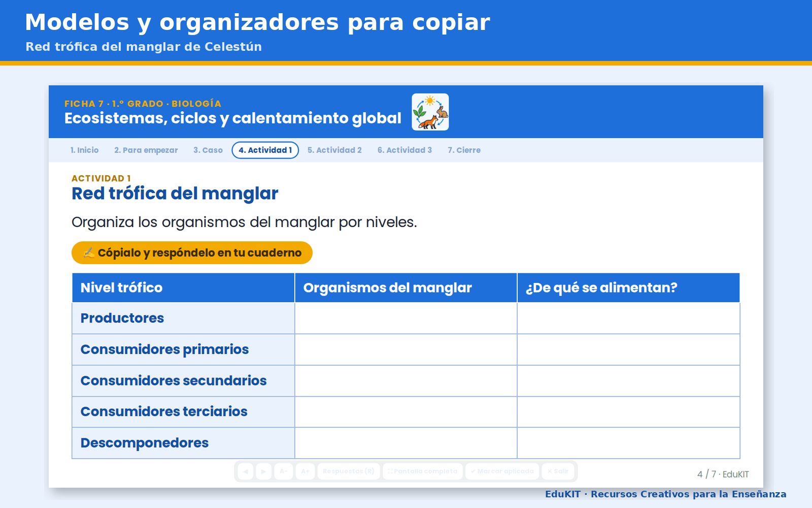Open 6. Actividad 3 tab
This screenshot has height=508, width=812.
point(404,150)
